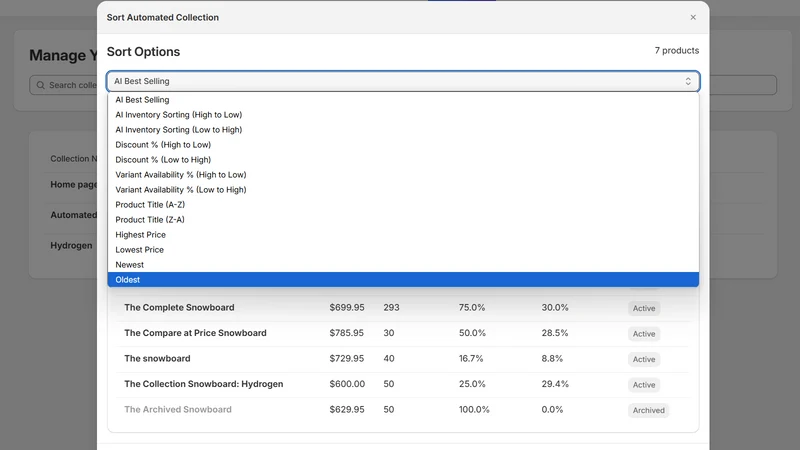Click the 75.0% value
The height and width of the screenshot is (450, 800).
(472, 308)
